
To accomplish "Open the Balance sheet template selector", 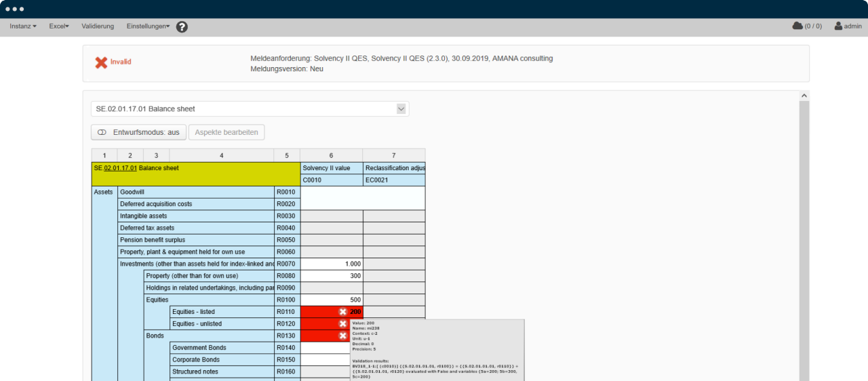I will tap(250, 108).
